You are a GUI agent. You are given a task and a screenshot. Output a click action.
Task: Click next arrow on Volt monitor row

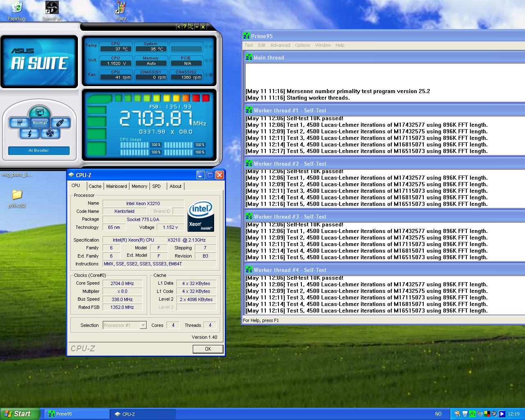click(211, 60)
